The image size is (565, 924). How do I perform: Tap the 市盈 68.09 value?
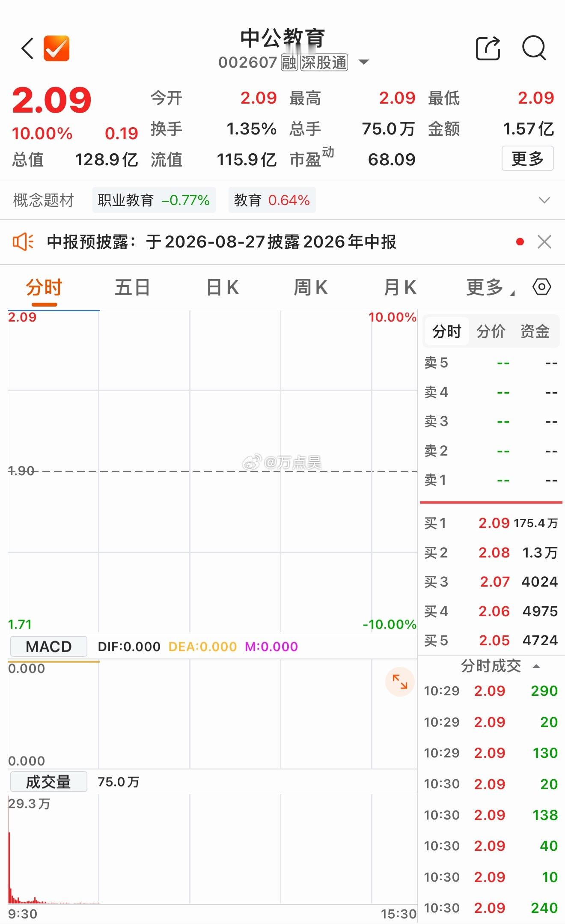[x=391, y=160]
